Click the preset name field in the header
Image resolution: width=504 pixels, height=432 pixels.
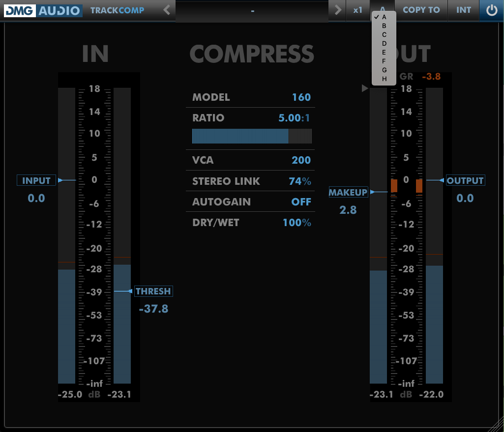tap(252, 10)
